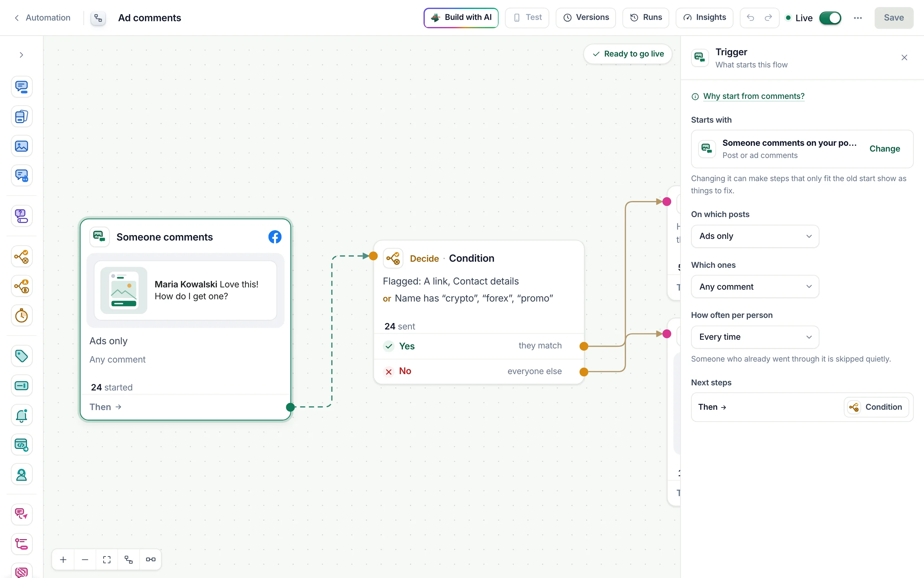Screen dimensions: 924x578
Task: Click the Test button
Action: pos(527,18)
